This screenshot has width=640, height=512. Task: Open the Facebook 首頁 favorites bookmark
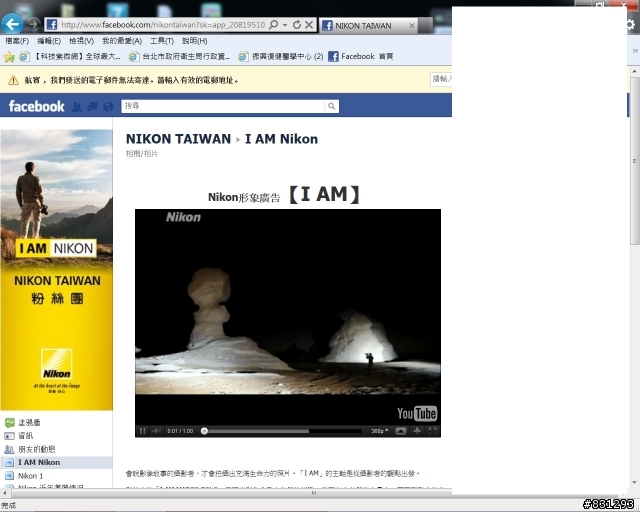point(361,56)
